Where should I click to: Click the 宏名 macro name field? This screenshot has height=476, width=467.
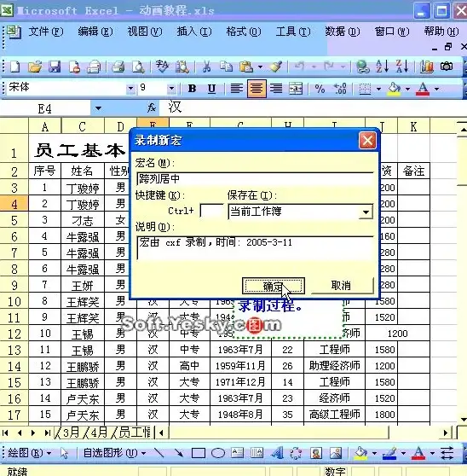[x=255, y=178]
